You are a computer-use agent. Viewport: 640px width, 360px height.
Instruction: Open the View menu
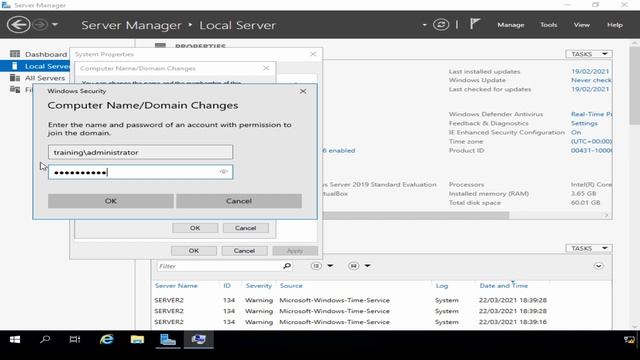582,25
